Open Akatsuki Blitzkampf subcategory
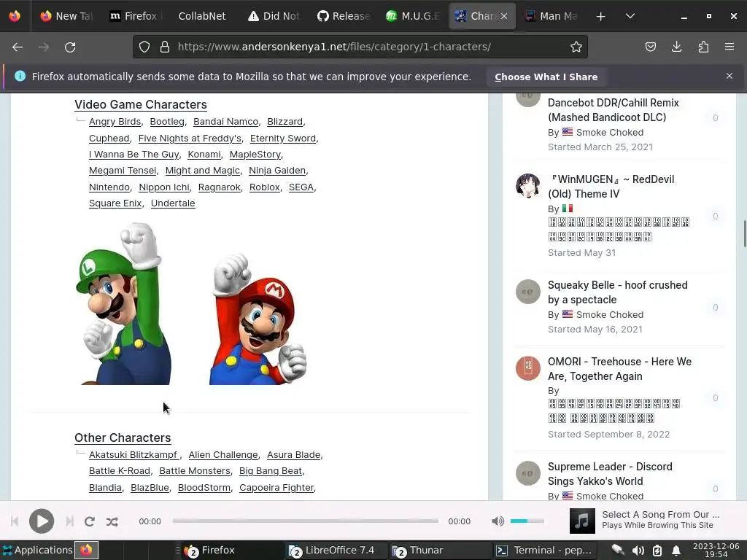Image resolution: width=747 pixels, height=560 pixels. coord(133,455)
